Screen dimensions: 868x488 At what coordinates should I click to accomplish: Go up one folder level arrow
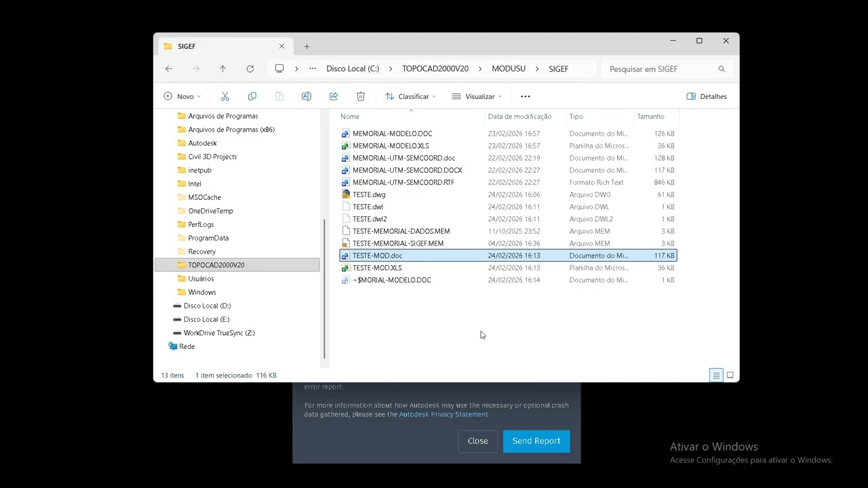coord(223,68)
